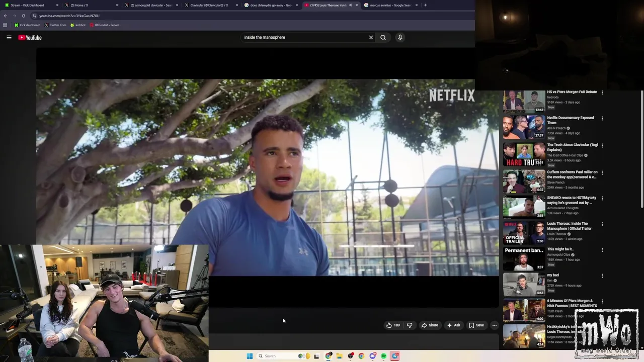This screenshot has width=644, height=362.
Task: Like the video (189 likes)
Action: [393, 325]
